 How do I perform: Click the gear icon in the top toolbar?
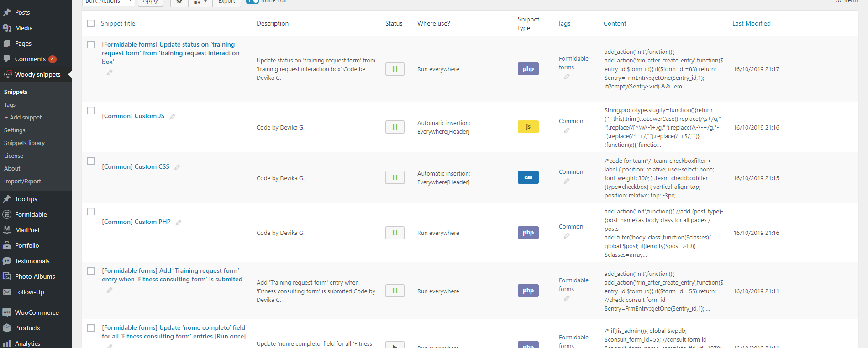click(x=179, y=2)
